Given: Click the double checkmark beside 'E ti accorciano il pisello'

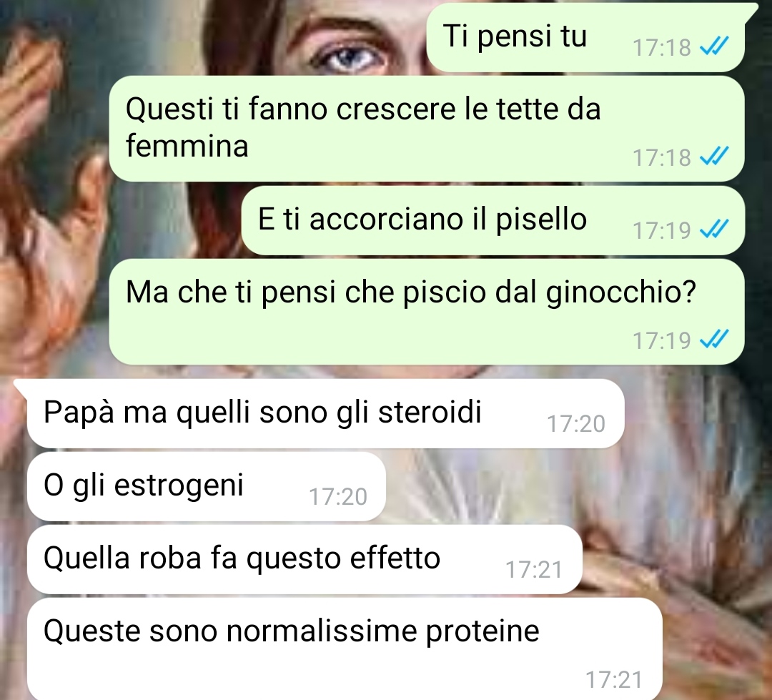Looking at the screenshot, I should click(714, 229).
